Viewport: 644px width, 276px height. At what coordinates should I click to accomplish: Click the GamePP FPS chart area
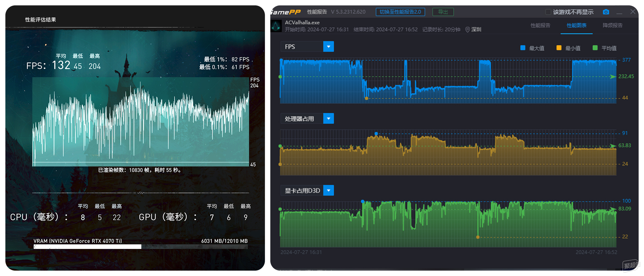pos(448,81)
